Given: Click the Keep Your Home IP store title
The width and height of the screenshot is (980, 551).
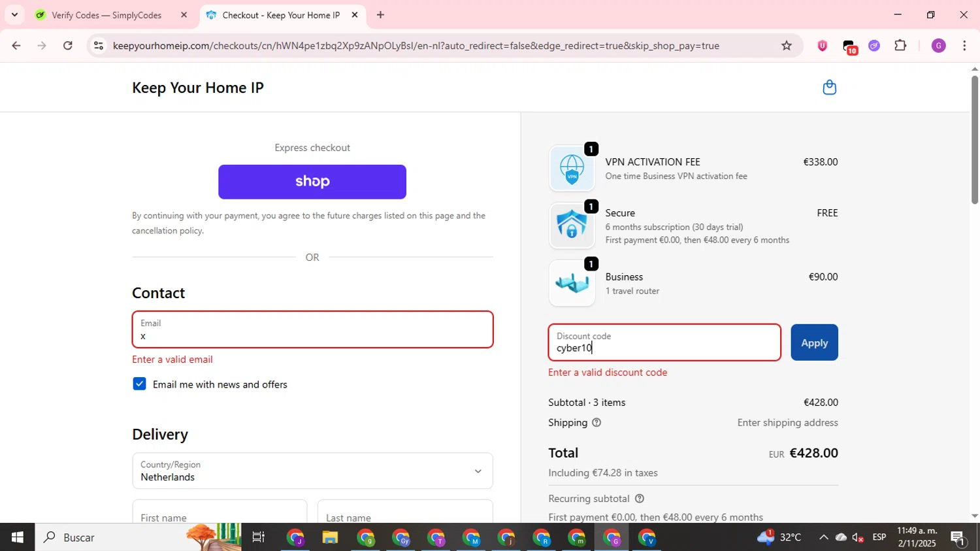Looking at the screenshot, I should pyautogui.click(x=198, y=88).
